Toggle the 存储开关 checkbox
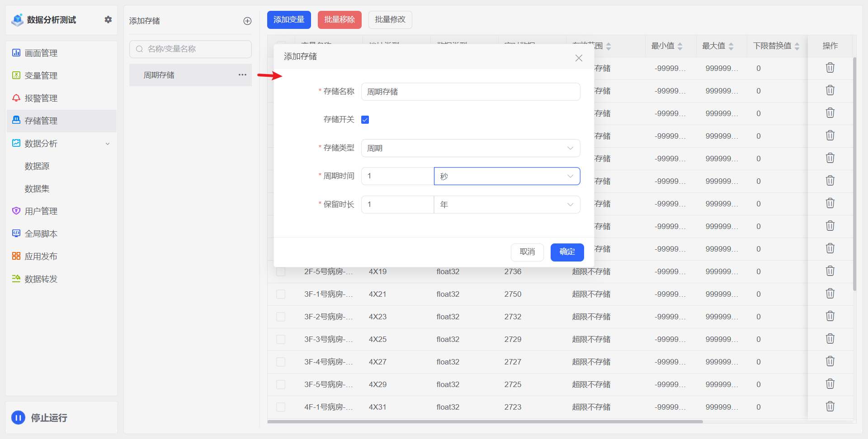The height and width of the screenshot is (439, 868). 365,120
